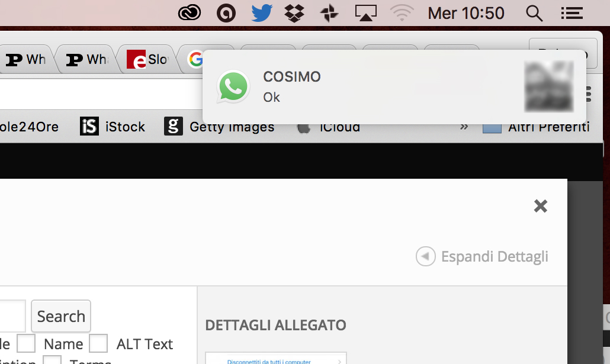The width and height of the screenshot is (610, 364).
Task: Close the attachment dialog with the X
Action: pos(540,206)
